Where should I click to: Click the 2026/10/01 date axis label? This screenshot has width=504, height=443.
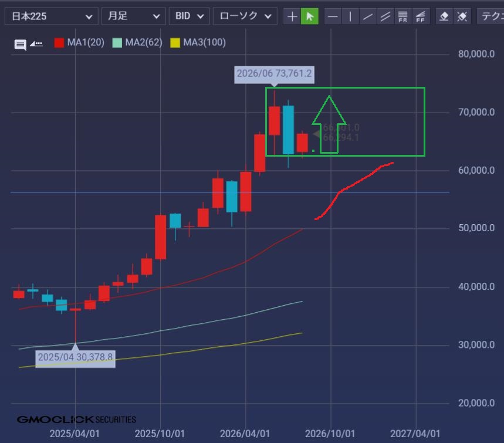coord(330,434)
